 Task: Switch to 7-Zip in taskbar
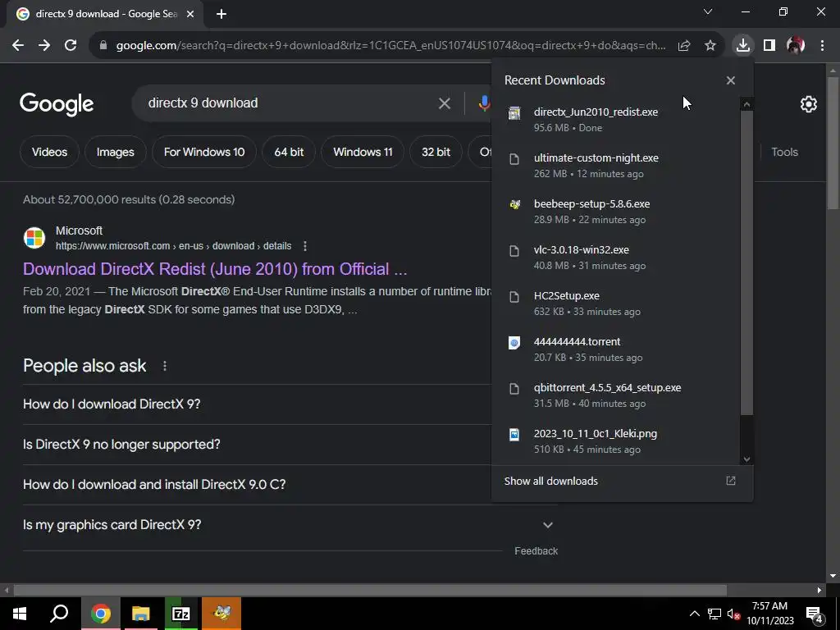pos(181,614)
